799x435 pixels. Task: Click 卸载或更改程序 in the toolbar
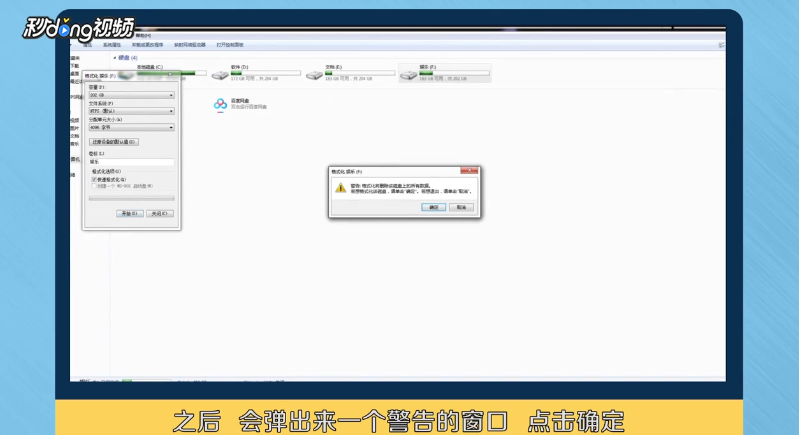pos(148,45)
